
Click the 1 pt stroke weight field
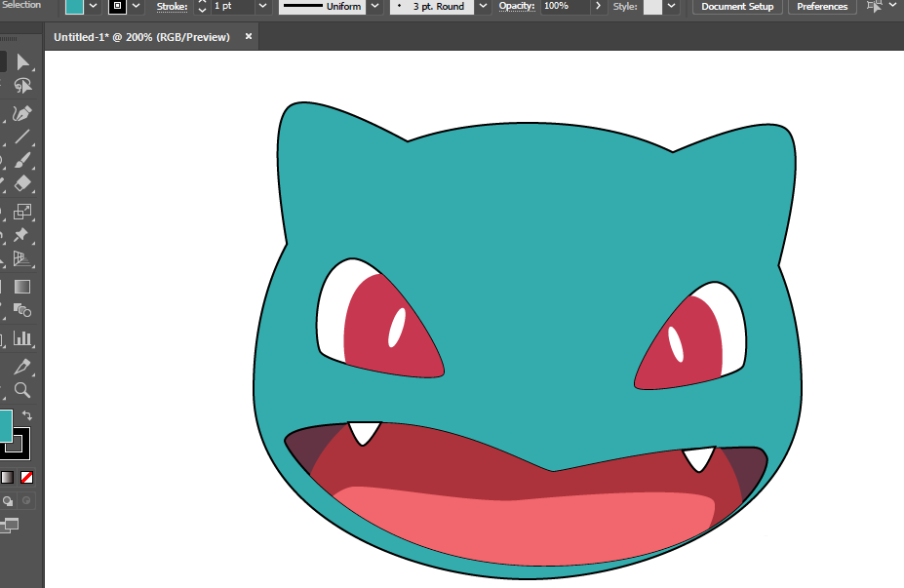[232, 7]
